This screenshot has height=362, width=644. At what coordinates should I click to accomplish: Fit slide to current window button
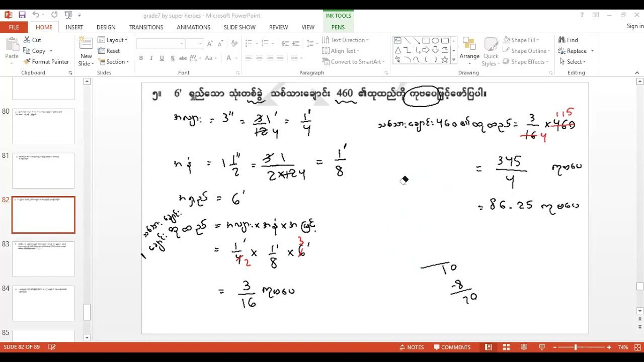point(636,347)
